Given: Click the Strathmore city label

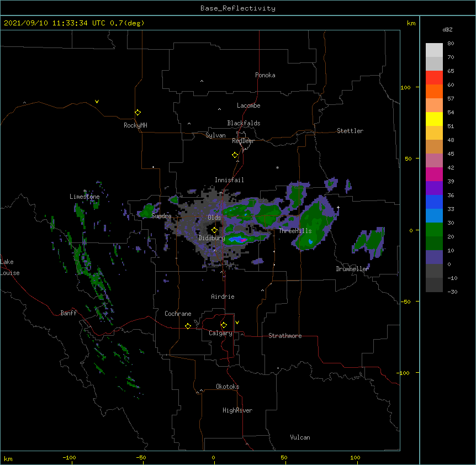Looking at the screenshot, I should coord(285,336).
